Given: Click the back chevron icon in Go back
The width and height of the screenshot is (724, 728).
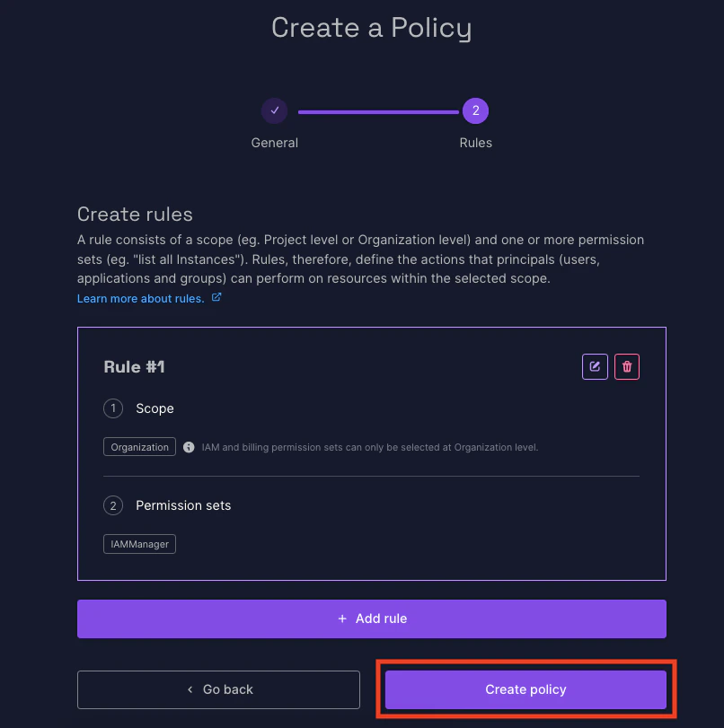Looking at the screenshot, I should (190, 689).
